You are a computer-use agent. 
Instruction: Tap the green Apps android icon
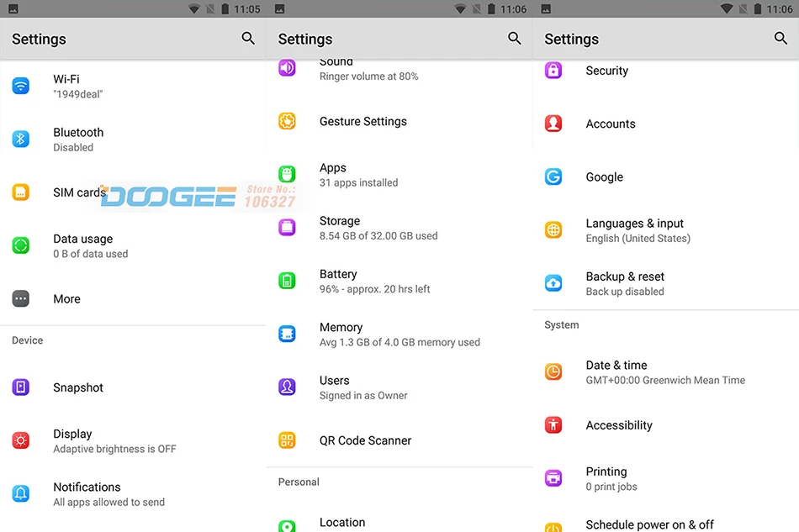[x=287, y=174]
